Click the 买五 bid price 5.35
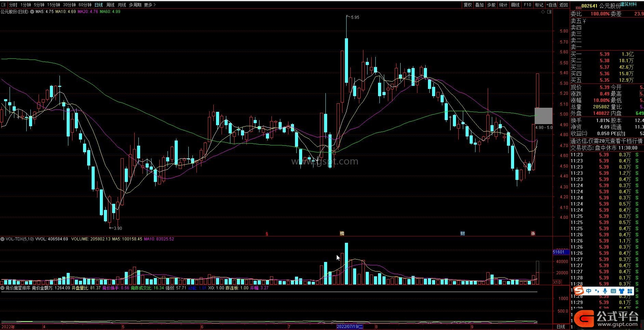The height and width of the screenshot is (330, 644). tap(604, 80)
